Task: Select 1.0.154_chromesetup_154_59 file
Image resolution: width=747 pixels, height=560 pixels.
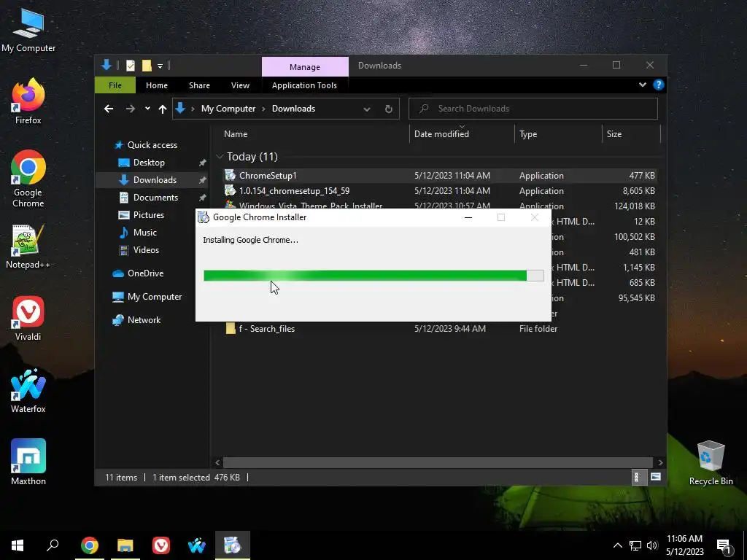Action: point(440,191)
